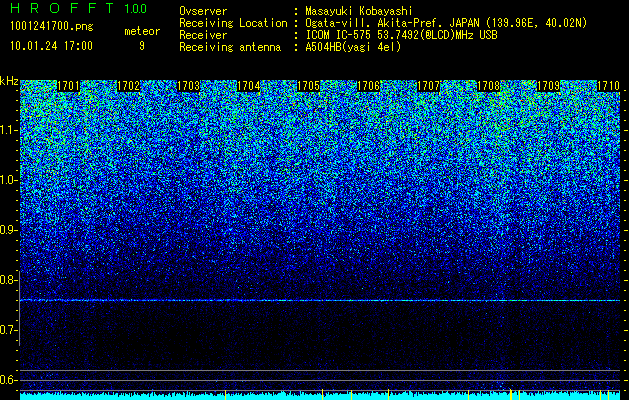Click the 1709 time marker
Image resolution: width=629 pixels, height=400 pixels.
tap(548, 86)
